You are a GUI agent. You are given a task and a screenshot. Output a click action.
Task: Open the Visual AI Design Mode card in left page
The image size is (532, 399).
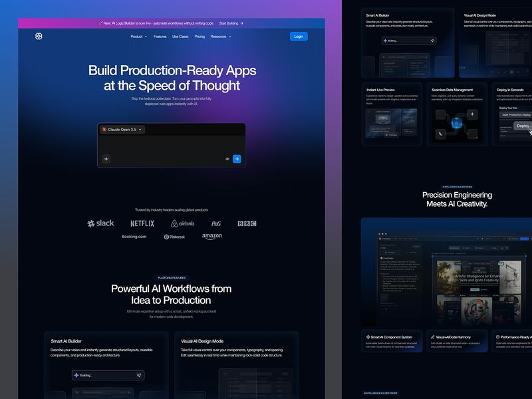click(x=237, y=364)
